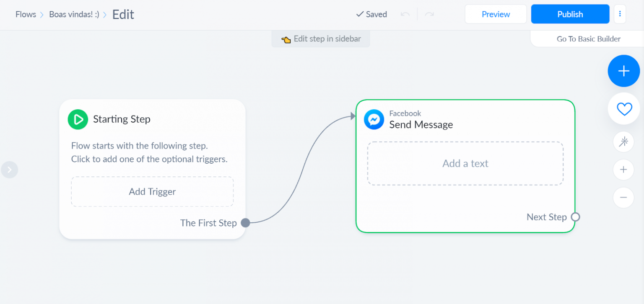Image resolution: width=644 pixels, height=304 pixels.
Task: Click the Add a text field
Action: tap(465, 164)
